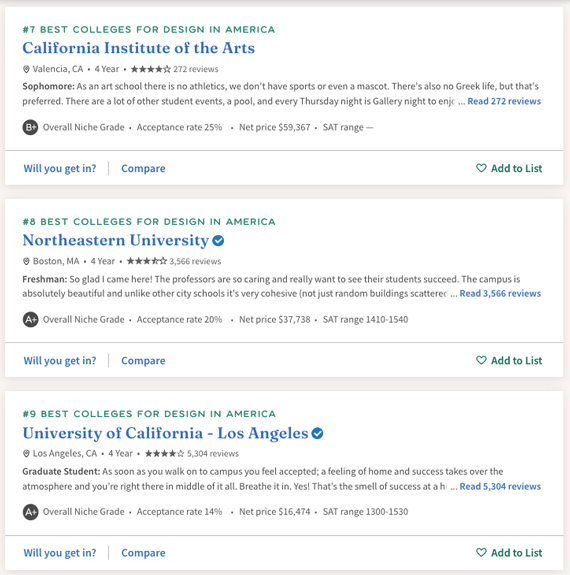
Task: Click the location pin beside Valencia, CA
Action: [26, 69]
